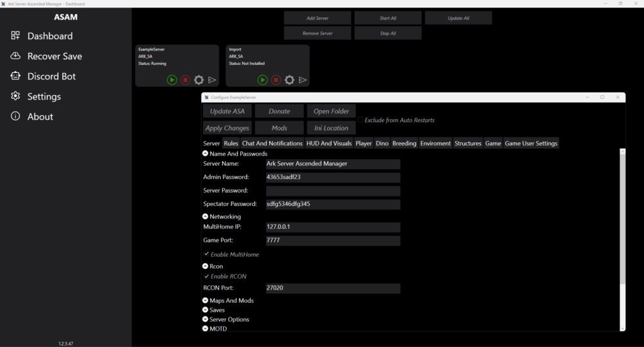Click the Dashboard sidebar icon
This screenshot has height=347, width=644.
pos(15,36)
